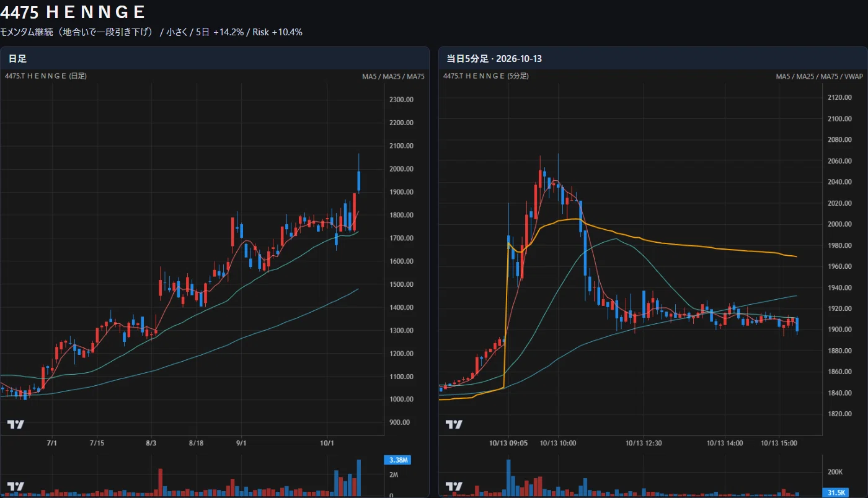This screenshot has width=868, height=498.
Task: Click the 200K volume axis label
Action: tap(835, 472)
